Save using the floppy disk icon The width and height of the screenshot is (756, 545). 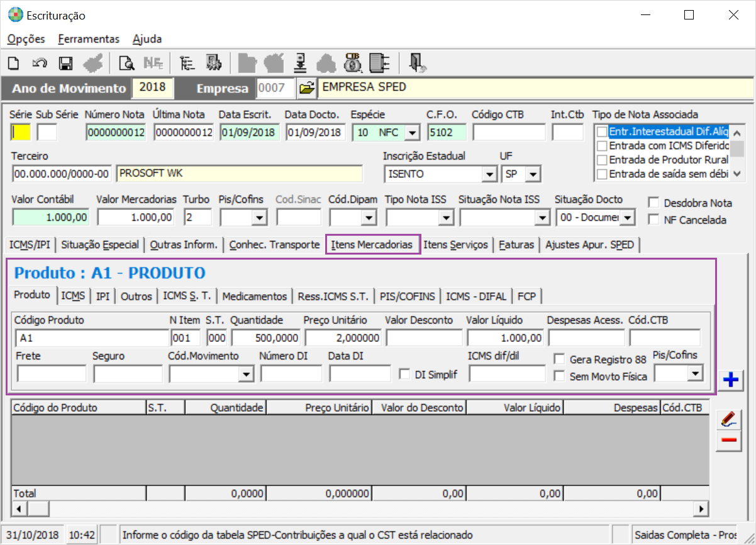click(x=65, y=63)
